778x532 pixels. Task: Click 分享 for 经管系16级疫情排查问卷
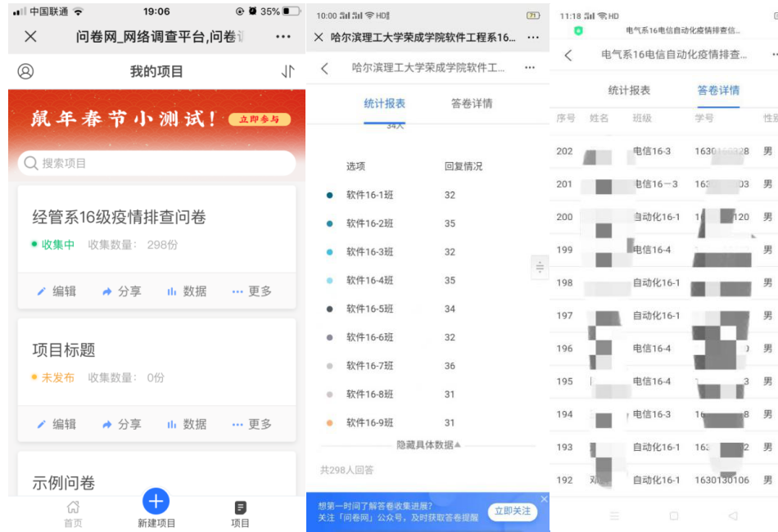121,291
